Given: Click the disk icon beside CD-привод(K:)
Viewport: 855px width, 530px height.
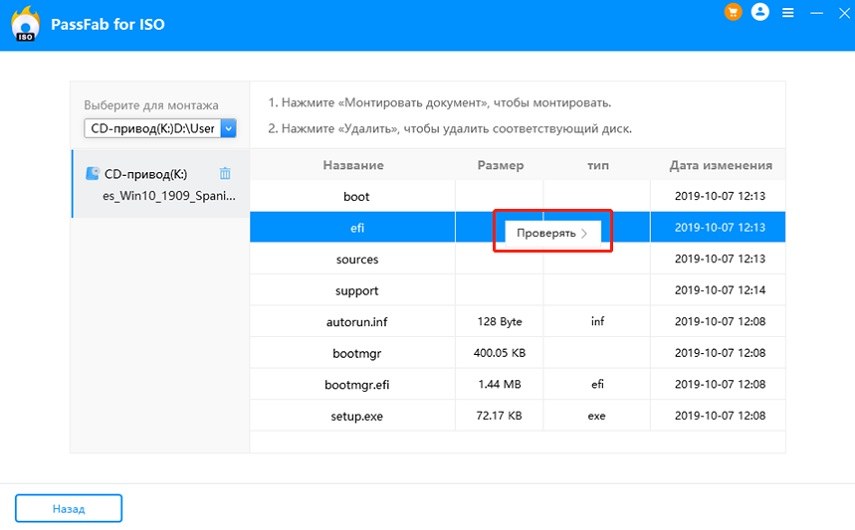Looking at the screenshot, I should [x=92, y=173].
